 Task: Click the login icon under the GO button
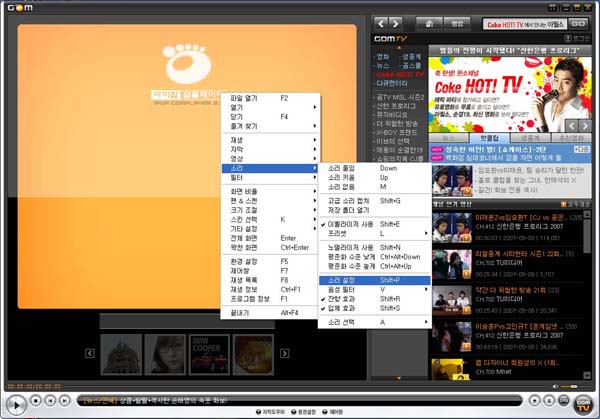pos(568,38)
